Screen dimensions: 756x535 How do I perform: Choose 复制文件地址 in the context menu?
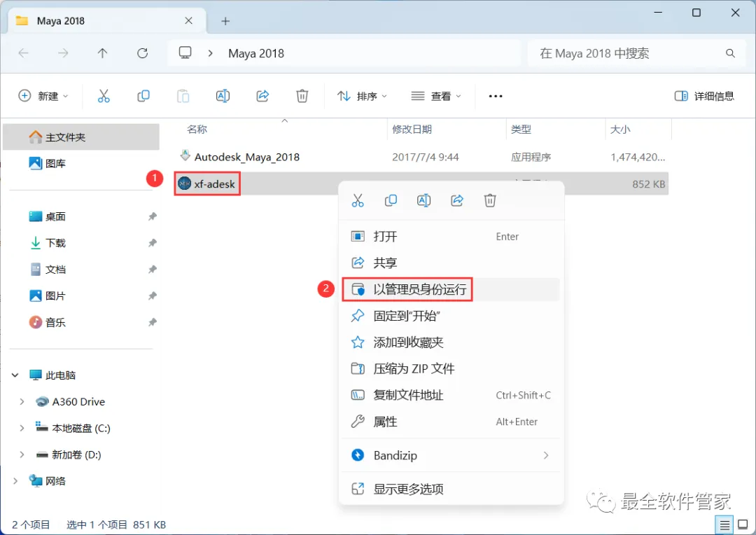(450, 396)
